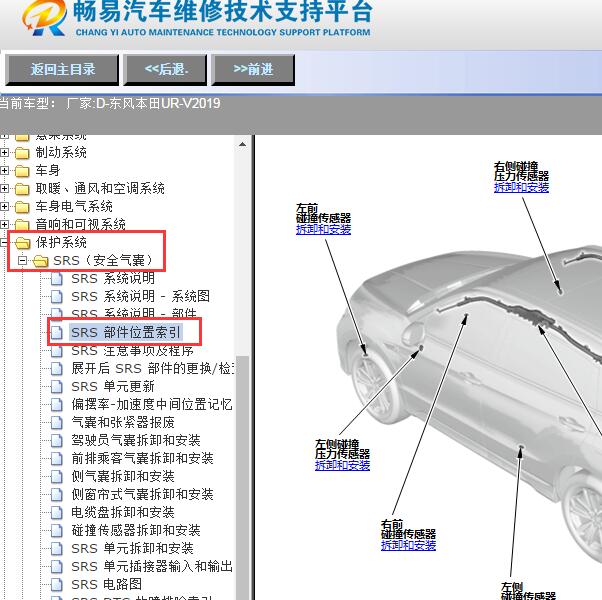Click the 制动系统 folder icon
602x600 pixels.
[22, 153]
